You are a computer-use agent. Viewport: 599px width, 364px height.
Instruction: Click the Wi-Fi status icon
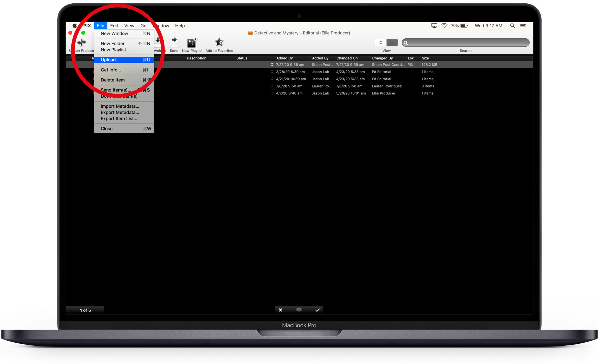coord(444,26)
